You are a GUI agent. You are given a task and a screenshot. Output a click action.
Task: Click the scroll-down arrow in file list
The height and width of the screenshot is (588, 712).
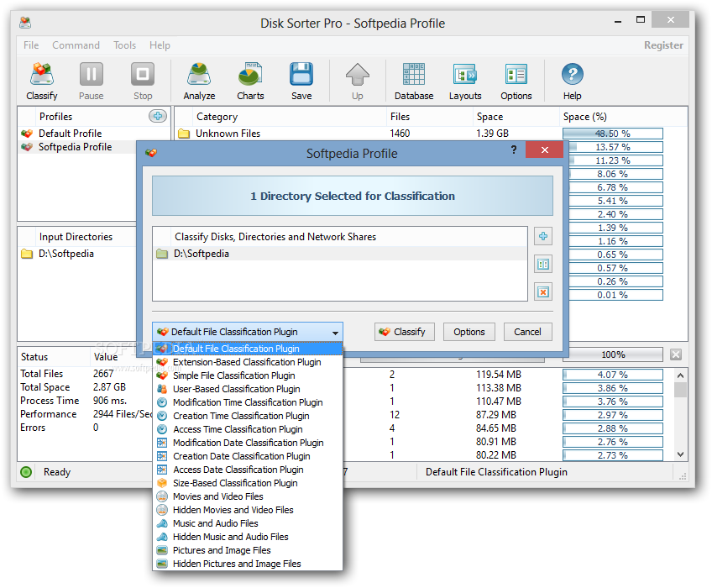point(680,454)
